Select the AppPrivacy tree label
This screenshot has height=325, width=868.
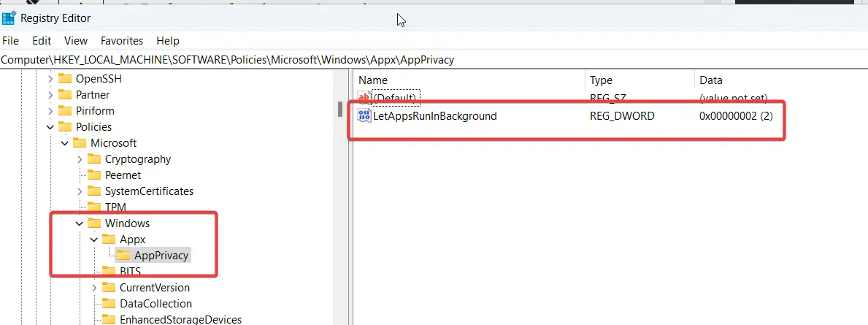click(x=161, y=256)
